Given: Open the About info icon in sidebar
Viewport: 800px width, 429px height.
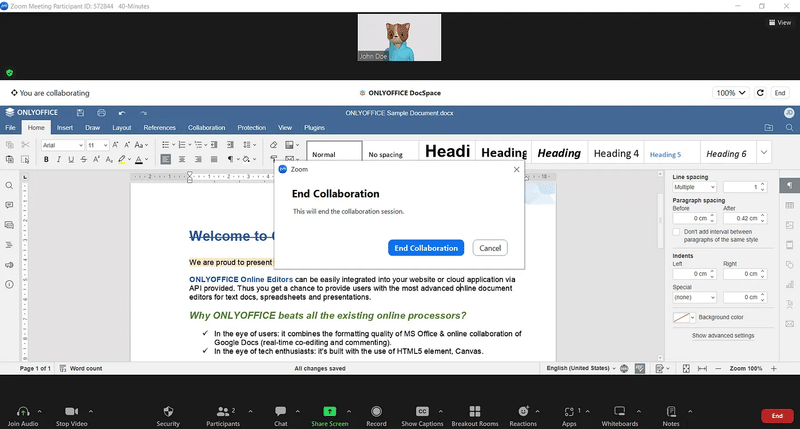Looking at the screenshot, I should 9,285.
